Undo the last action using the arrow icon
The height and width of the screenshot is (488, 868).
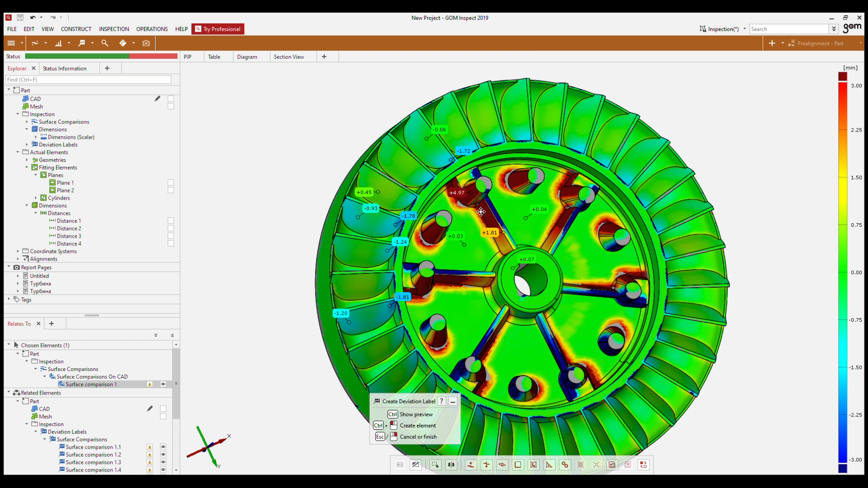pyautogui.click(x=33, y=18)
